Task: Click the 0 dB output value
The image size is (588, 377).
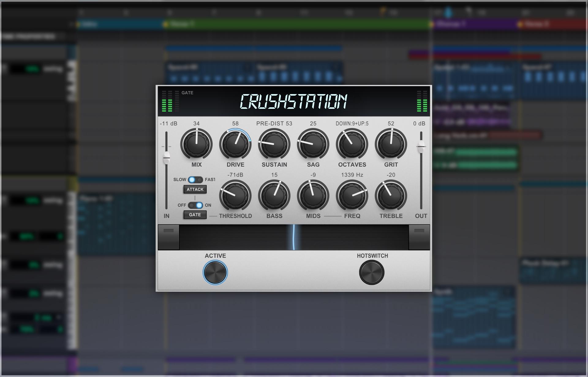Action: 419,124
